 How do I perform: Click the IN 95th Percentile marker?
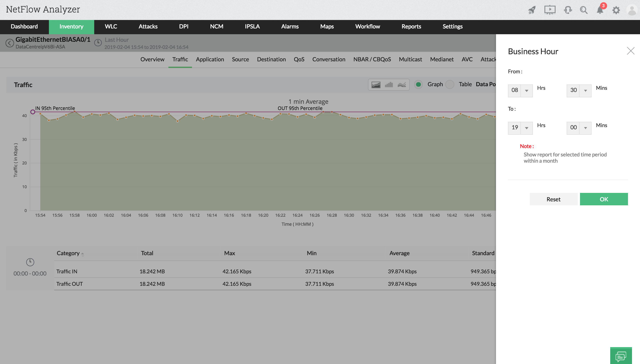[x=33, y=112]
